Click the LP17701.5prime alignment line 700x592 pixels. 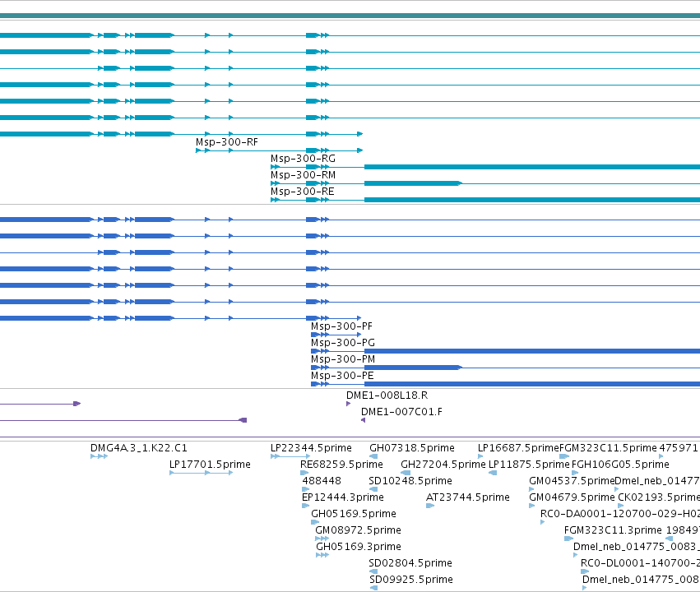pos(202,473)
